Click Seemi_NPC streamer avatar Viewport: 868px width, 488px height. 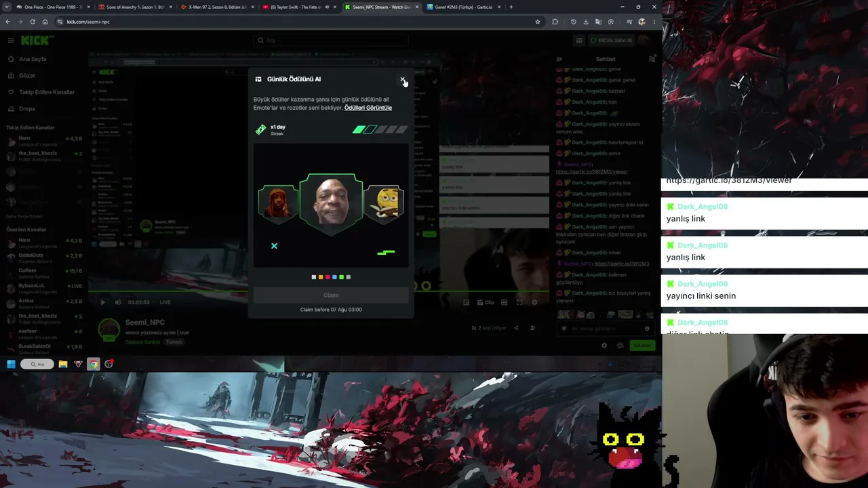(x=108, y=330)
